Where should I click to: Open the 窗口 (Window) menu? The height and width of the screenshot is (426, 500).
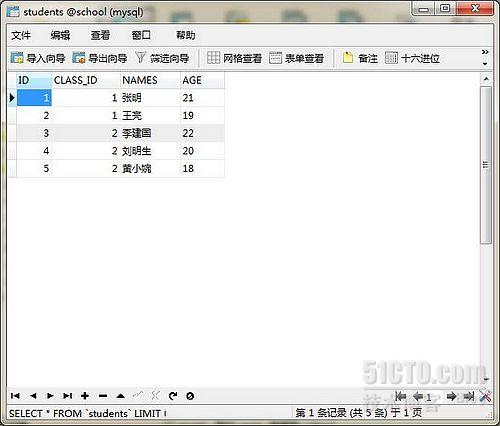click(141, 35)
